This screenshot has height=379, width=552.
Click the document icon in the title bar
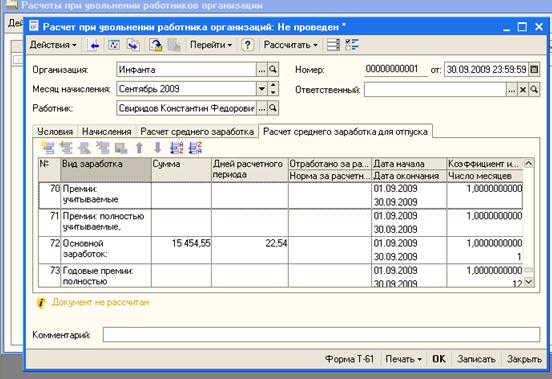pos(33,26)
